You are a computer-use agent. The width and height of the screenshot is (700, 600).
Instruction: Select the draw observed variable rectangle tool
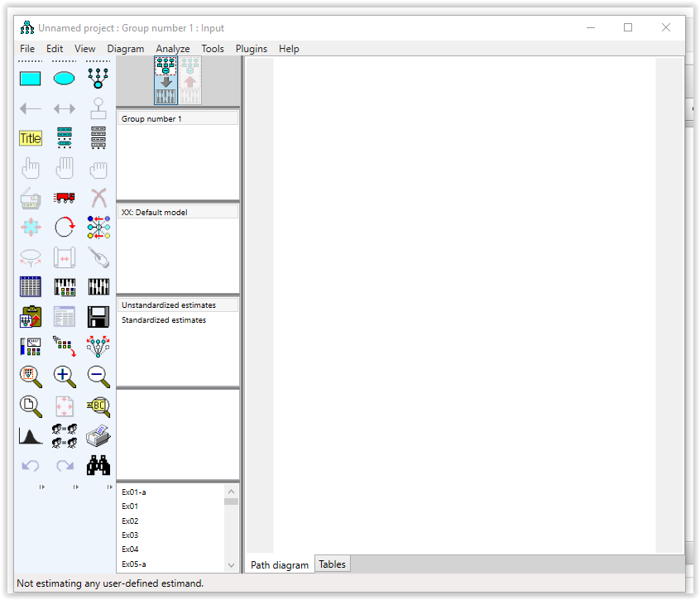(x=31, y=79)
